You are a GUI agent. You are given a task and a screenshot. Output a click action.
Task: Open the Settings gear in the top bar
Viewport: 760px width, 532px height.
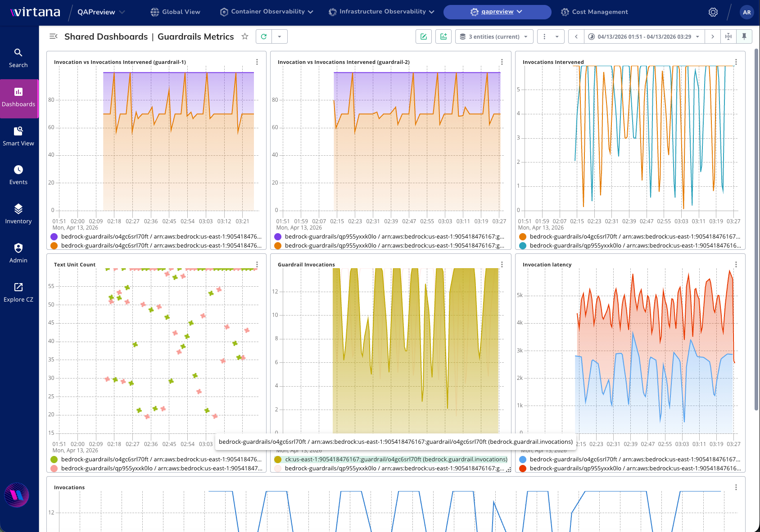pos(713,12)
